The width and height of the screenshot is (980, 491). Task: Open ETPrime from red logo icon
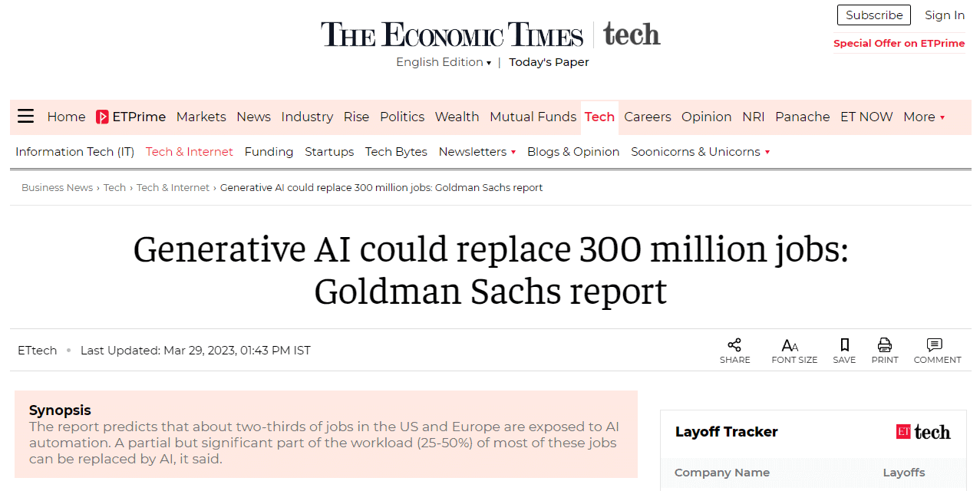[x=102, y=117]
